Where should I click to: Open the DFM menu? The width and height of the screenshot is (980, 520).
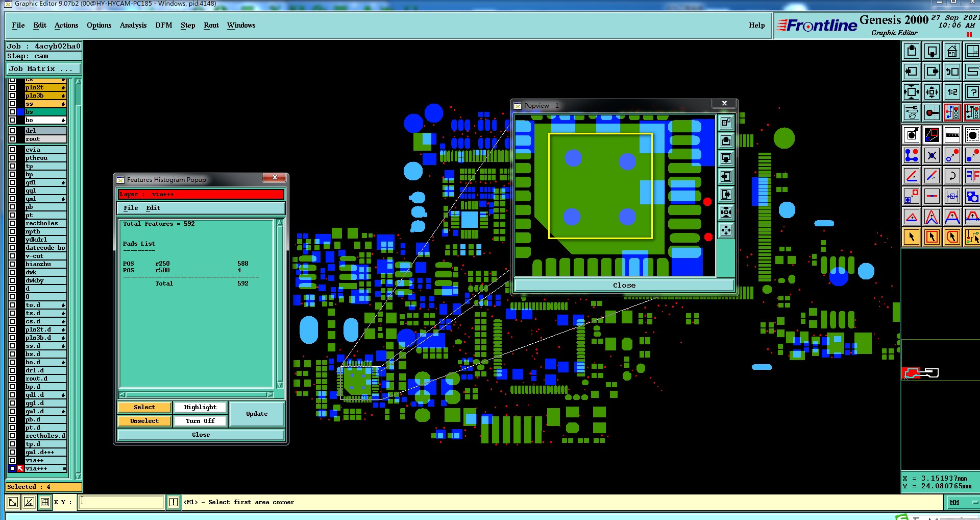164,25
